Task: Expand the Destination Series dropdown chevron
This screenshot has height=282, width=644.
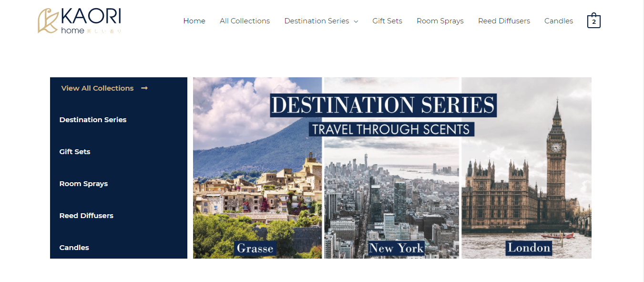Action: tap(356, 21)
